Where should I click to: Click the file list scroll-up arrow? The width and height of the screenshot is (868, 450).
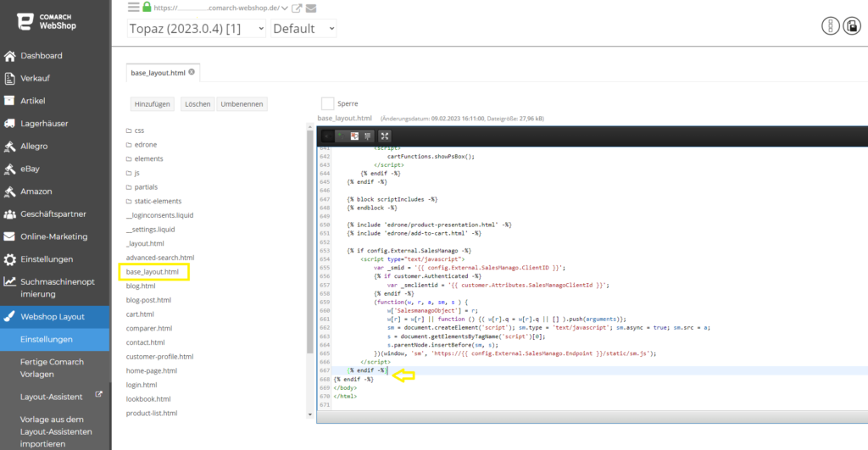tap(310, 127)
